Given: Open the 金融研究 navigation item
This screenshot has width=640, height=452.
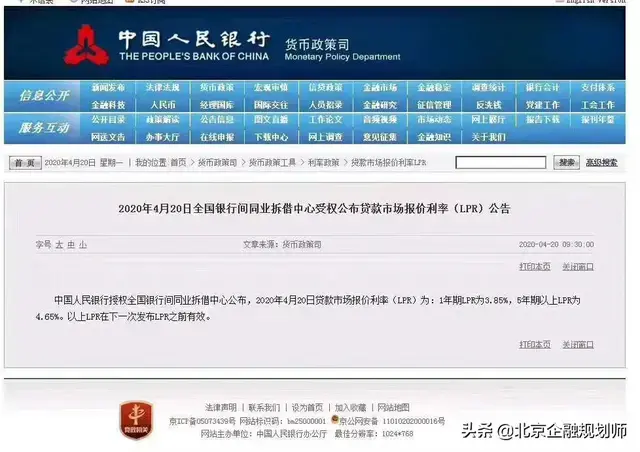Looking at the screenshot, I should coord(380,105).
